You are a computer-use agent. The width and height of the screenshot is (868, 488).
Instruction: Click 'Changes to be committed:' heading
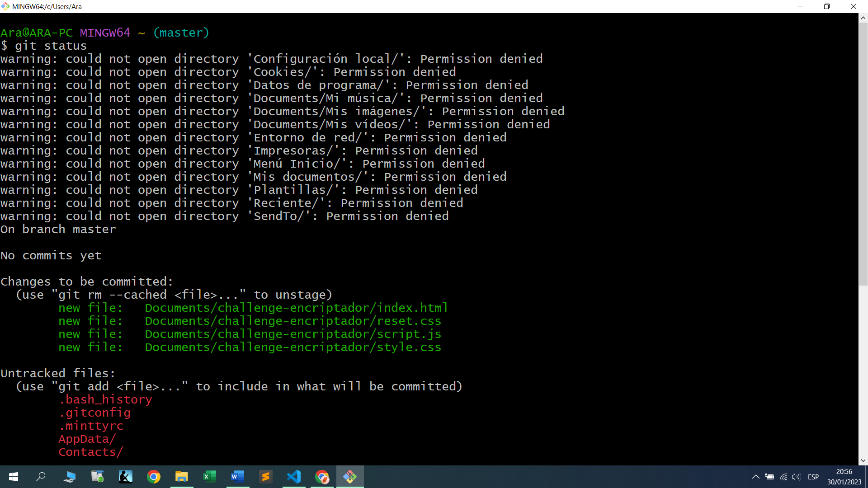coord(87,282)
